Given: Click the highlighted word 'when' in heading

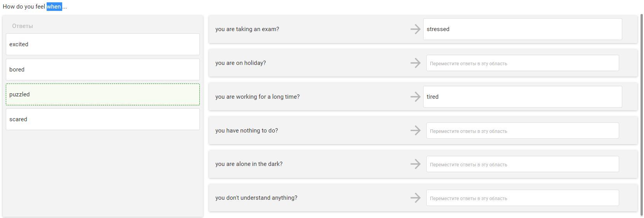Looking at the screenshot, I should [54, 7].
